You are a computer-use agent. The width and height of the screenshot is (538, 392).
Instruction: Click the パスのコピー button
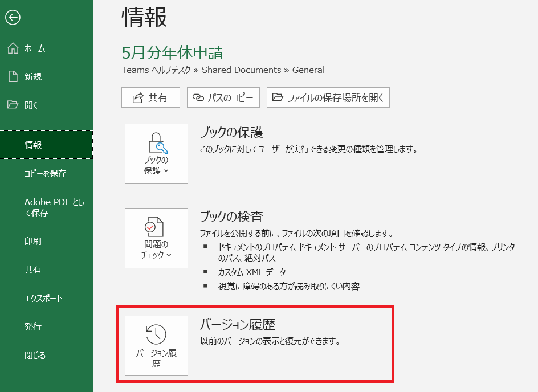pos(223,97)
